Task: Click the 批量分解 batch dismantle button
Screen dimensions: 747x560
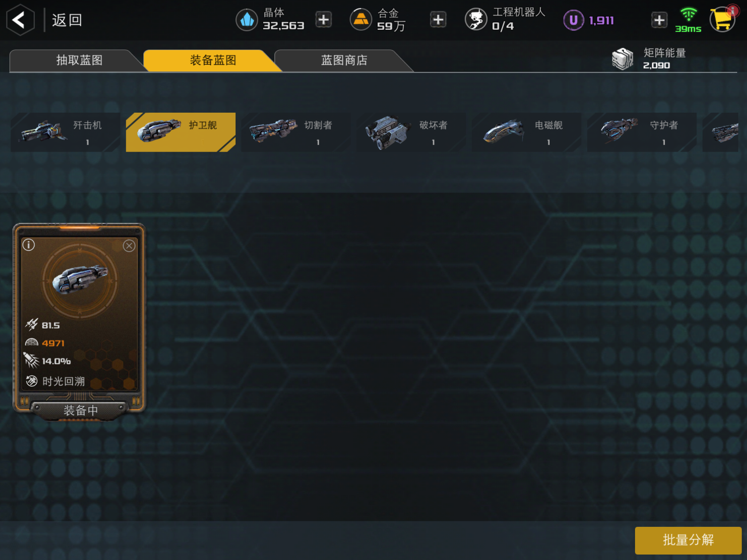Action: point(688,540)
